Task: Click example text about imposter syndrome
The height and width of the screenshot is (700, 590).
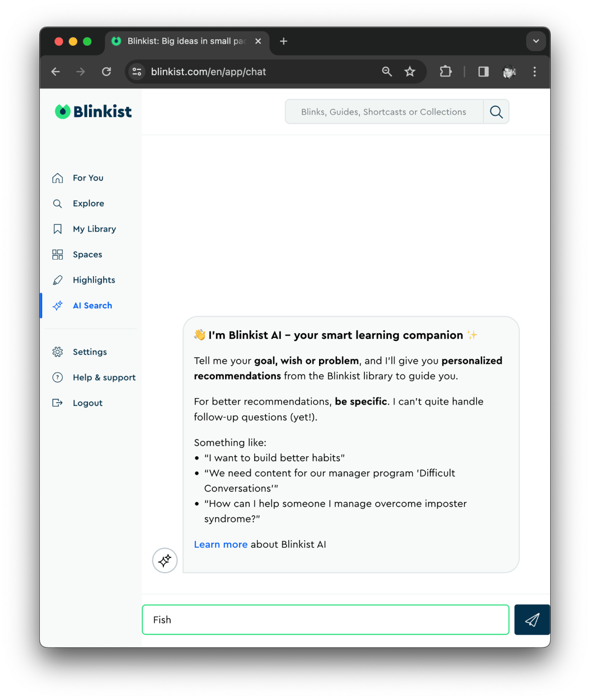Action: tap(335, 511)
